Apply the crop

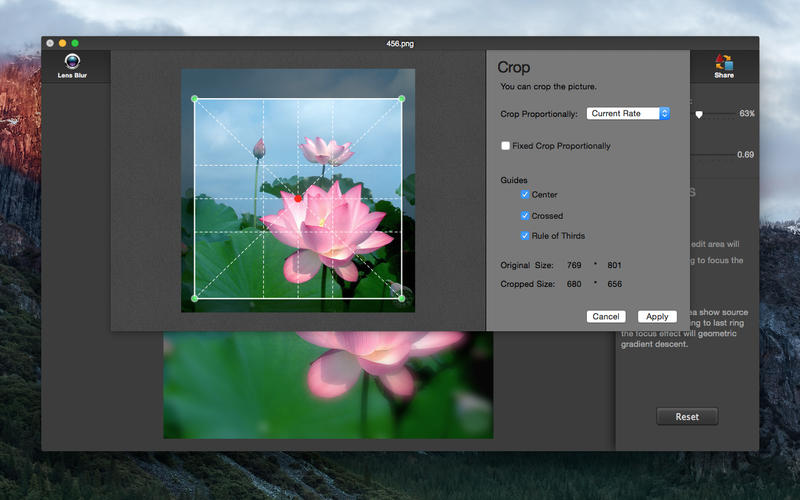coord(657,316)
